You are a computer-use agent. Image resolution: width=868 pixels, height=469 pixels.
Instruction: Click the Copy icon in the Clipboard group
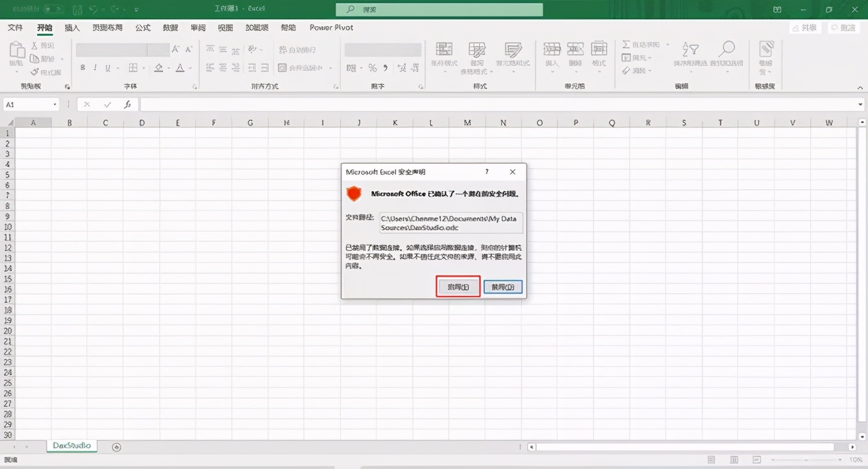[34, 59]
